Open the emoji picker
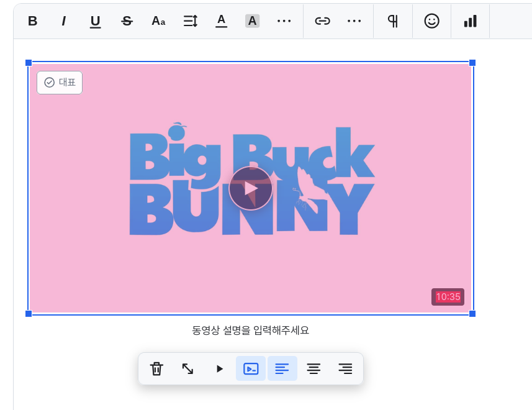 click(x=431, y=21)
